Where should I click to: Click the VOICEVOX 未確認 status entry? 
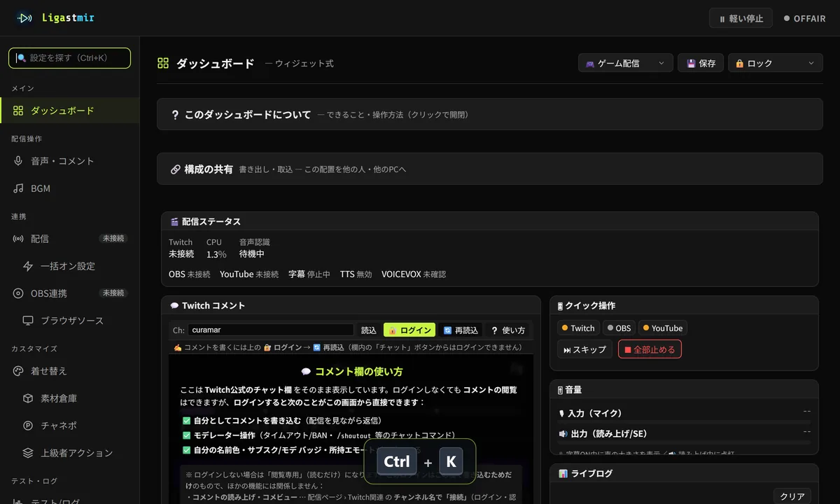click(x=414, y=274)
